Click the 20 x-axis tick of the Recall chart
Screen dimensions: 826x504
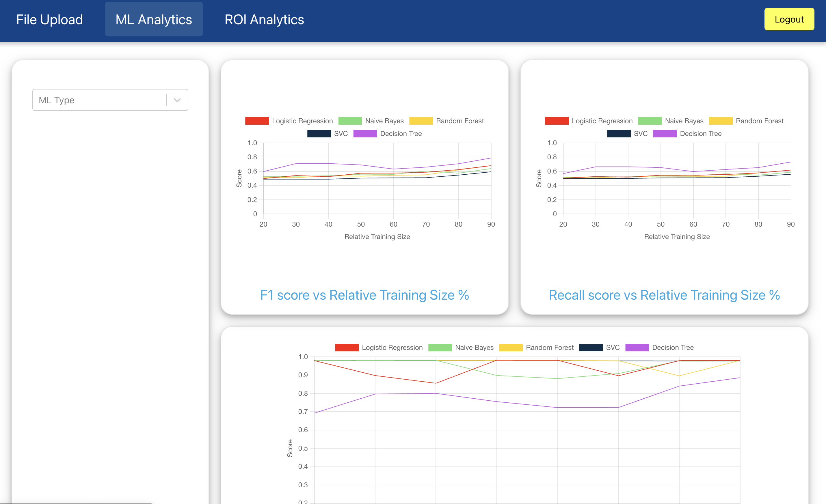click(x=563, y=224)
